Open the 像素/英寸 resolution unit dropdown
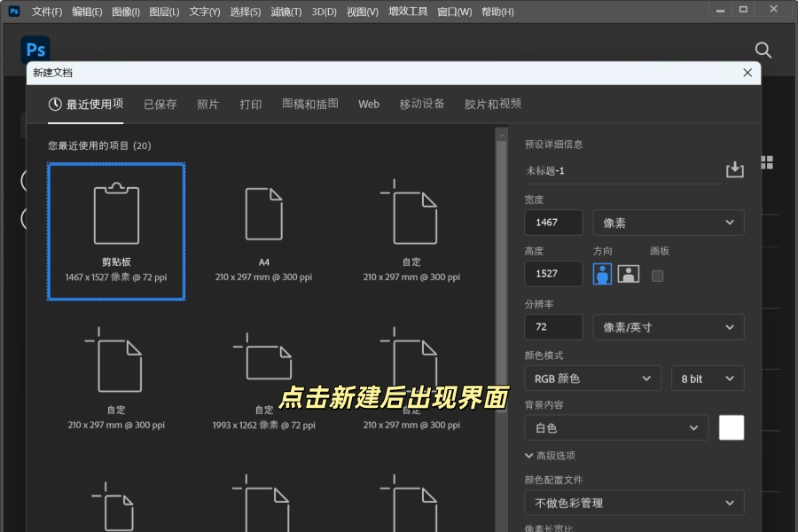798x532 pixels. coord(669,327)
